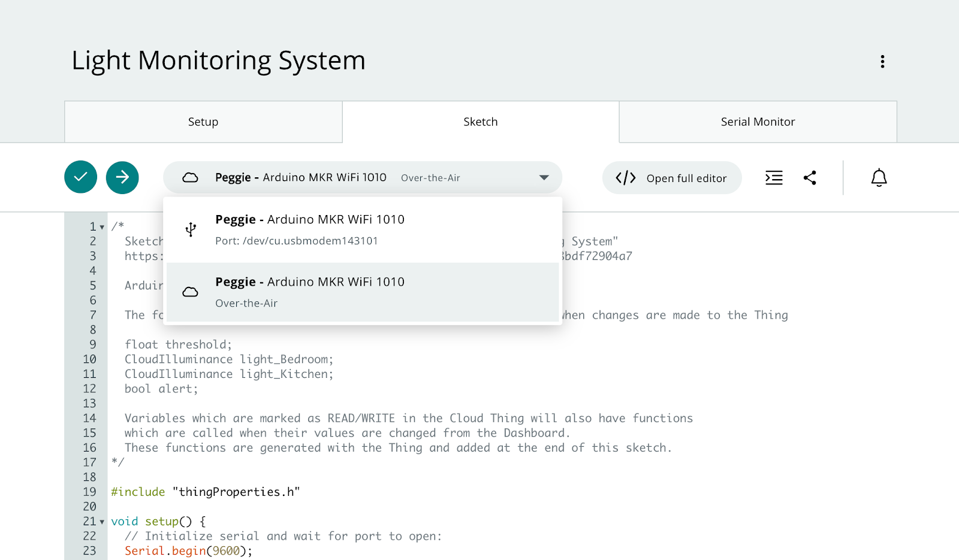Switch to the Setup tab
The height and width of the screenshot is (560, 959).
pos(203,122)
